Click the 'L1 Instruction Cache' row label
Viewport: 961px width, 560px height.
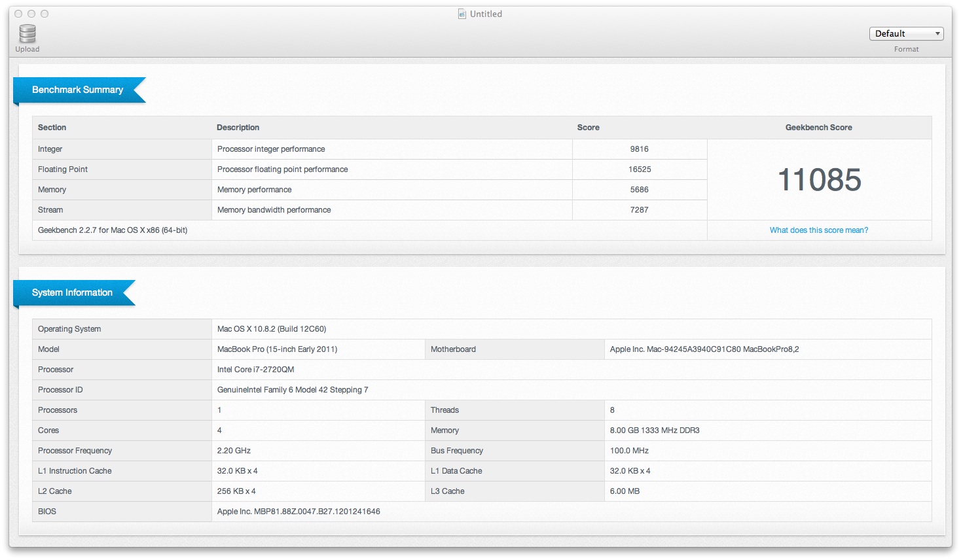tap(75, 471)
